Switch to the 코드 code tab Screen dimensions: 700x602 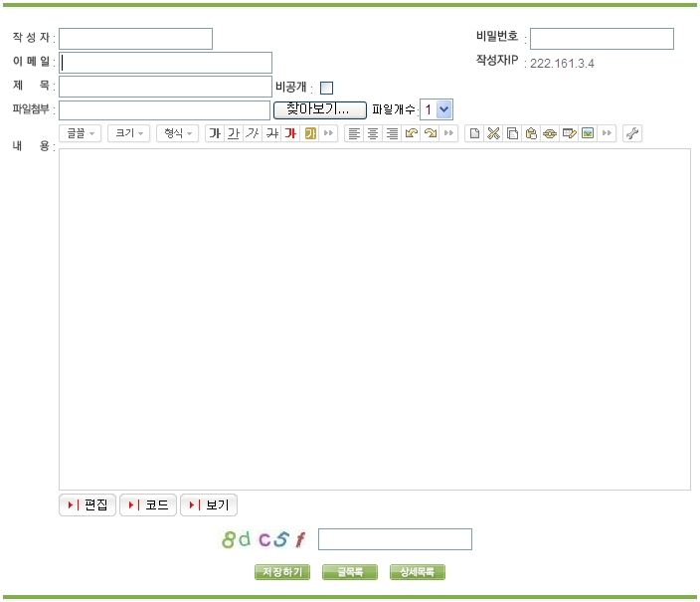(x=148, y=504)
